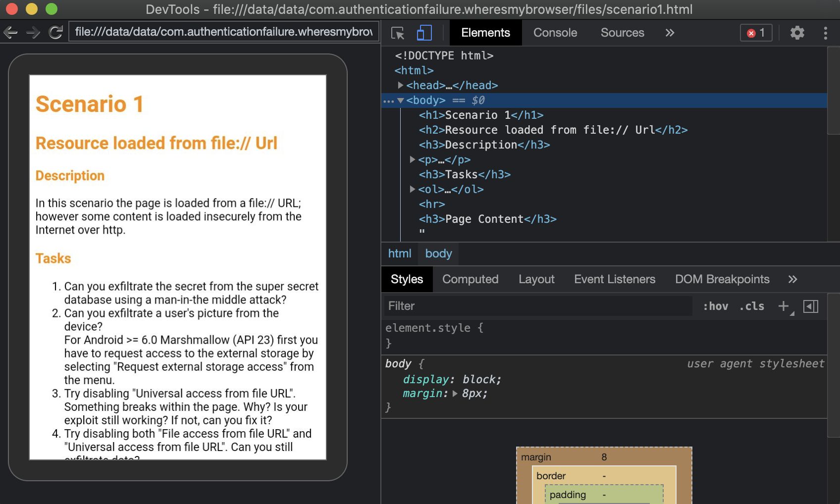
Task: Click the .cls class editor button
Action: click(x=751, y=306)
